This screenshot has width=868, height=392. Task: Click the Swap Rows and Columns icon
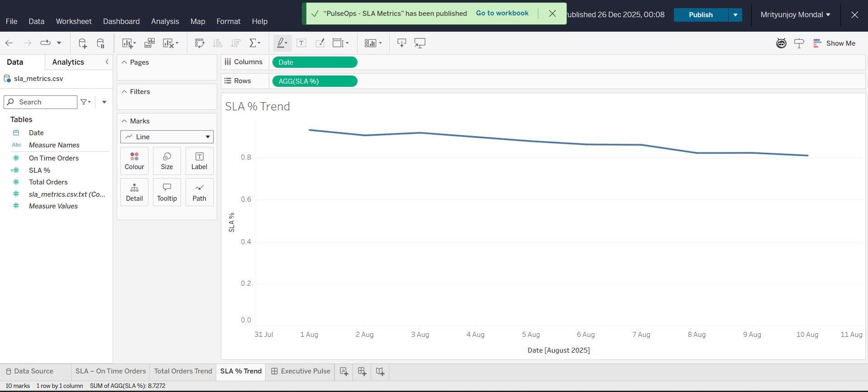(x=200, y=43)
